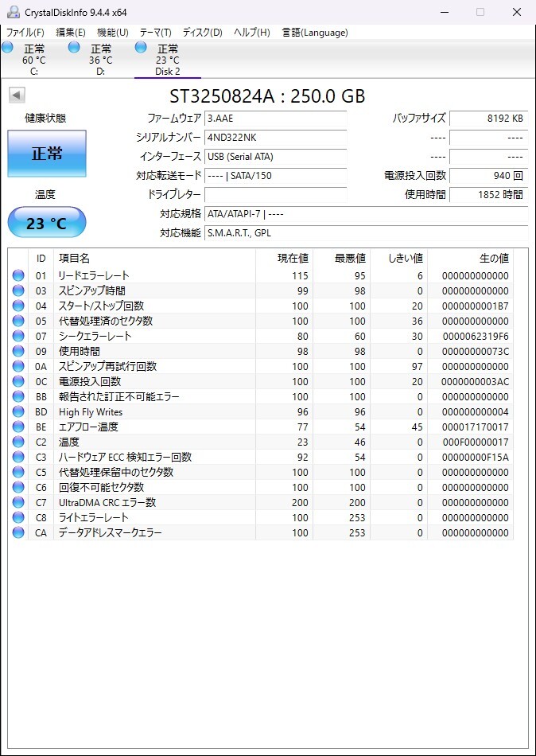Image resolution: width=536 pixels, height=756 pixels.
Task: Click the empty ドライブレター field
Action: [x=276, y=194]
